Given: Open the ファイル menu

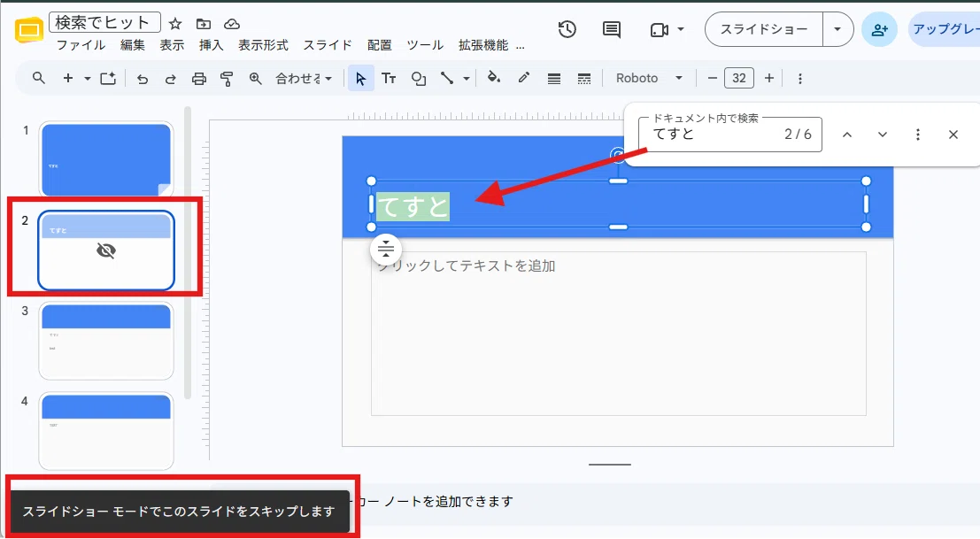Looking at the screenshot, I should pyautogui.click(x=81, y=45).
